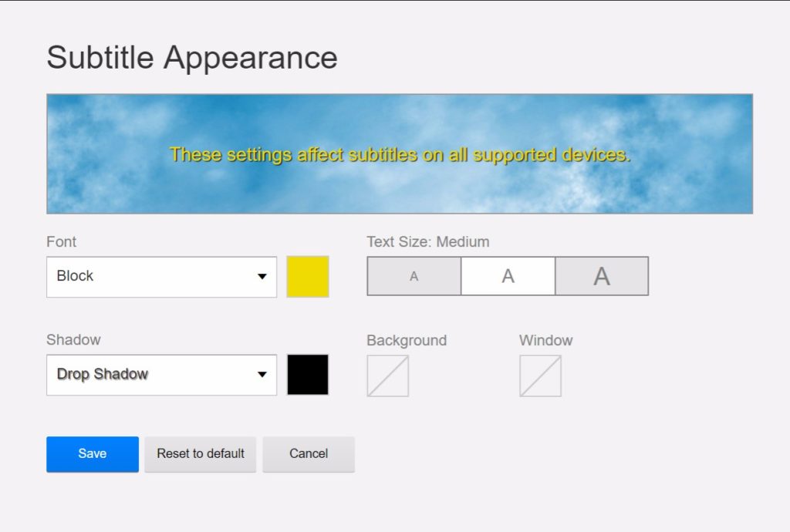Select the small text size option

(414, 275)
